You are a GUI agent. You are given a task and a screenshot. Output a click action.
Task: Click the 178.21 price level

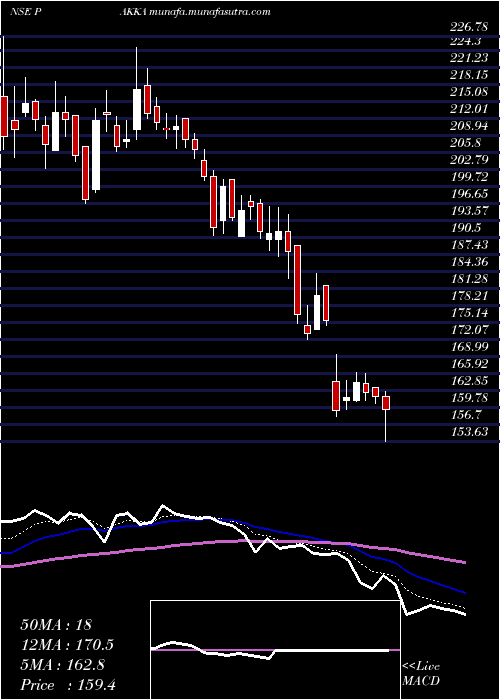(468, 296)
